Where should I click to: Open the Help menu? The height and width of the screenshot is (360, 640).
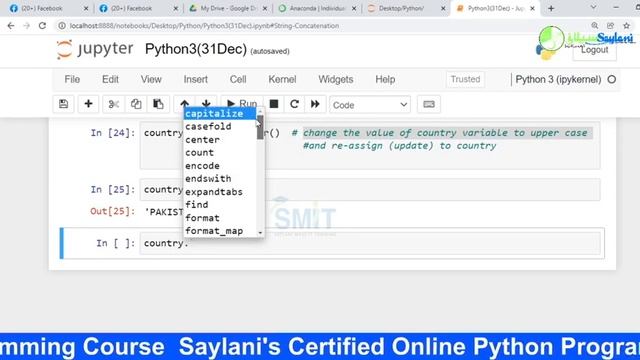[385, 79]
